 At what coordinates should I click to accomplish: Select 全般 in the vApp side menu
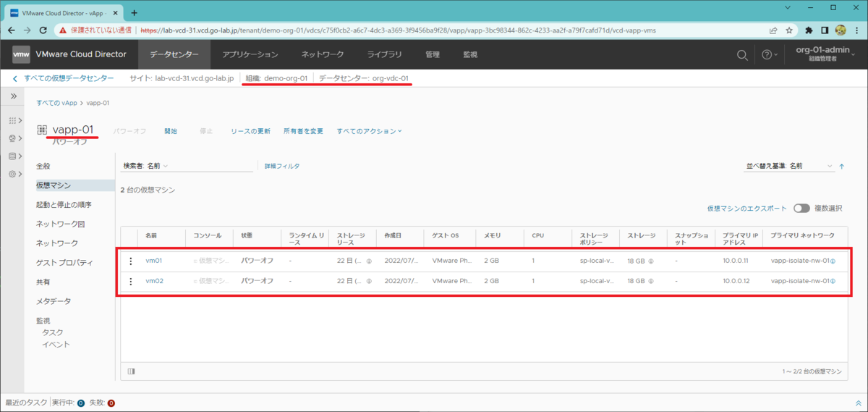(43, 167)
